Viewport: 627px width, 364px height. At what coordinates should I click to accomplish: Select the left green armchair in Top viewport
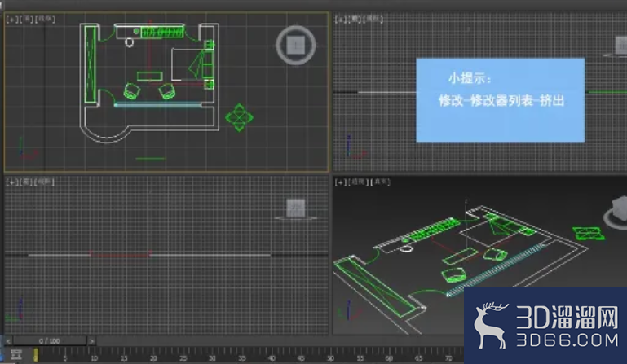click(x=131, y=91)
